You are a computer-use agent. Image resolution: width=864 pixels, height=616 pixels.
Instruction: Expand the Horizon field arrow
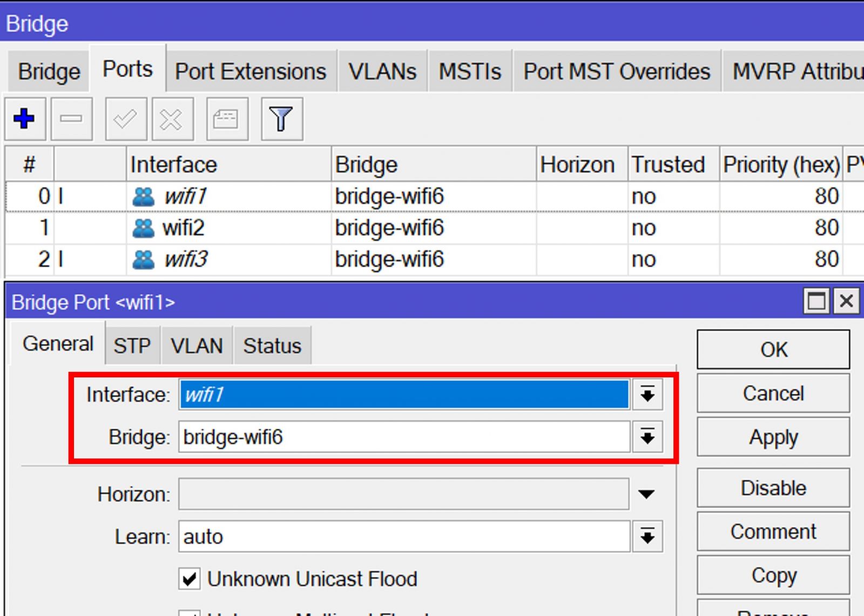(x=646, y=494)
